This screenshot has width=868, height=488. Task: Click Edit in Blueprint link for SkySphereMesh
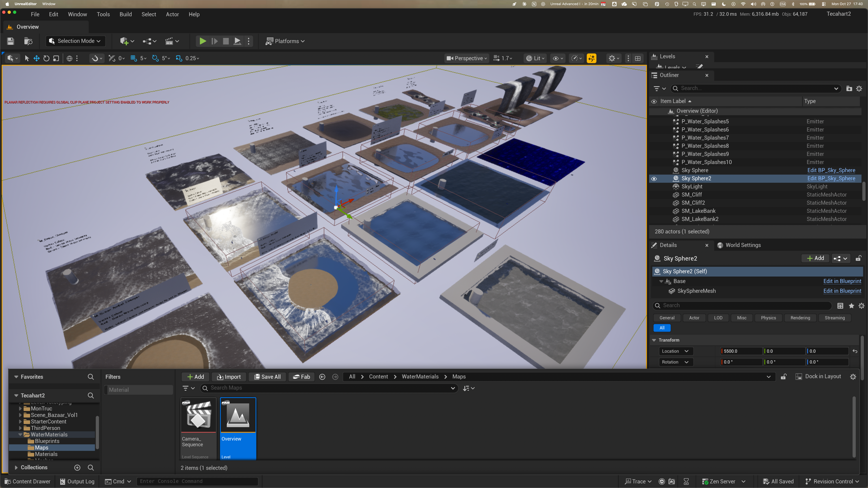click(x=842, y=291)
